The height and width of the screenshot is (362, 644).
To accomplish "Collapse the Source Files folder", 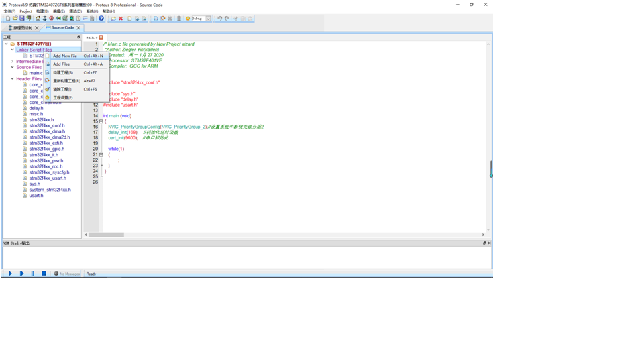I will pyautogui.click(x=12, y=67).
